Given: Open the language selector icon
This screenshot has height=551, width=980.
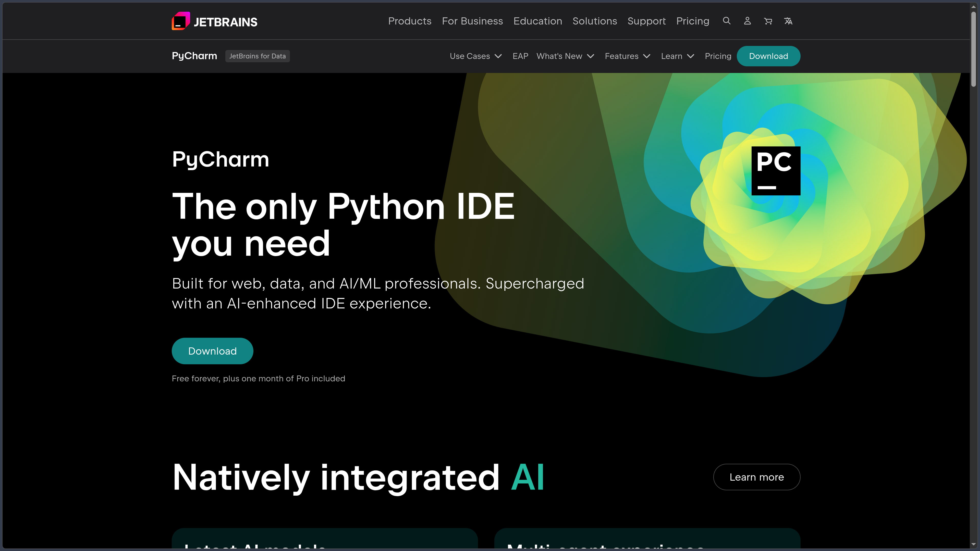Looking at the screenshot, I should [x=788, y=21].
